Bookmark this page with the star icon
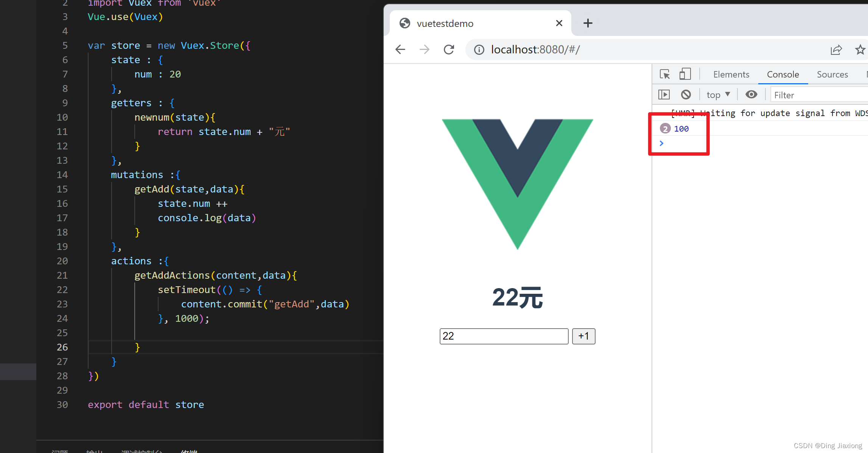Screen dimensions: 868x453 [x=860, y=50]
